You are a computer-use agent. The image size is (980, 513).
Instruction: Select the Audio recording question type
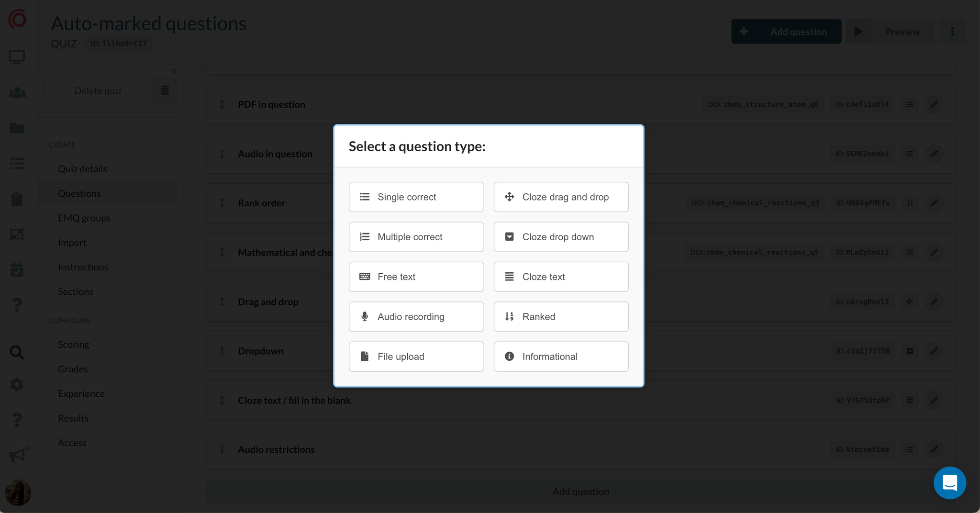(x=416, y=316)
